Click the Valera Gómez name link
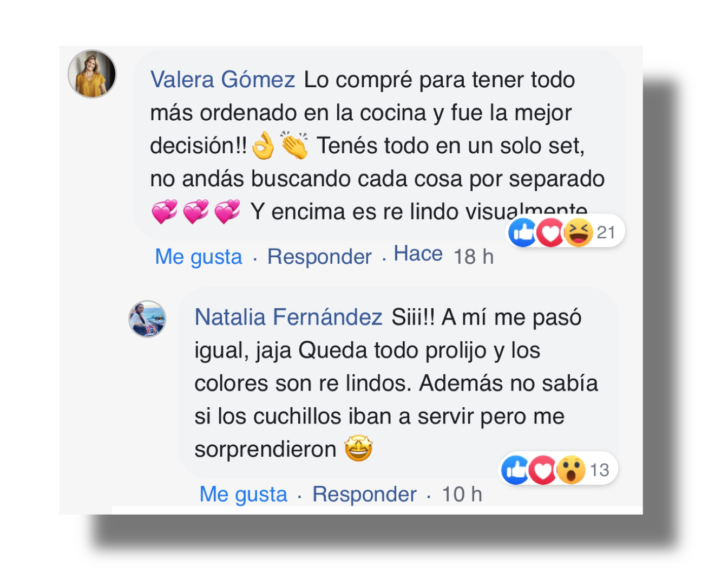 pos(222,80)
